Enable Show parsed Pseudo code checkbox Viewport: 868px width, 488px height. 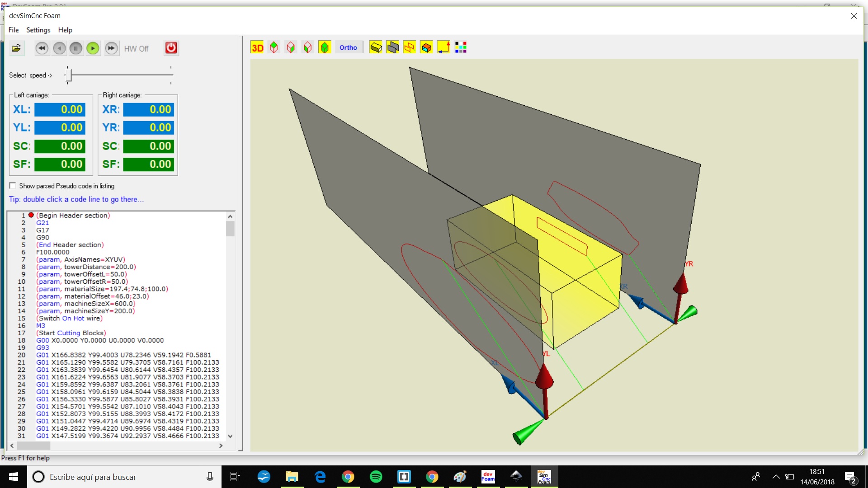click(x=13, y=186)
